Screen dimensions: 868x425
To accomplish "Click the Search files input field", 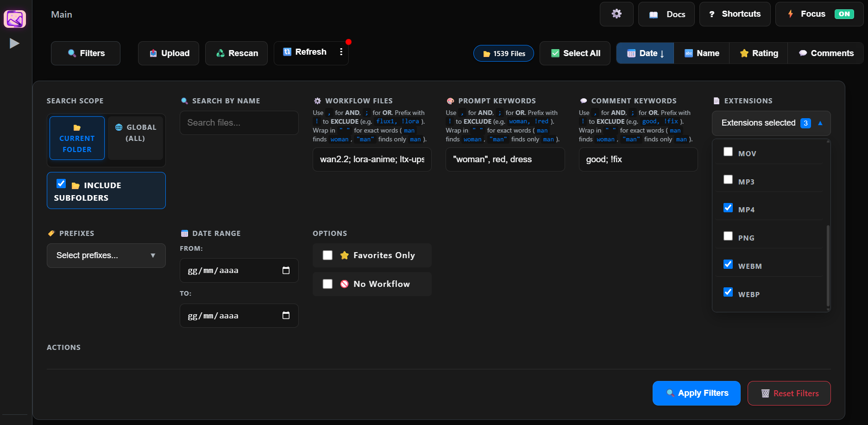I will [239, 122].
